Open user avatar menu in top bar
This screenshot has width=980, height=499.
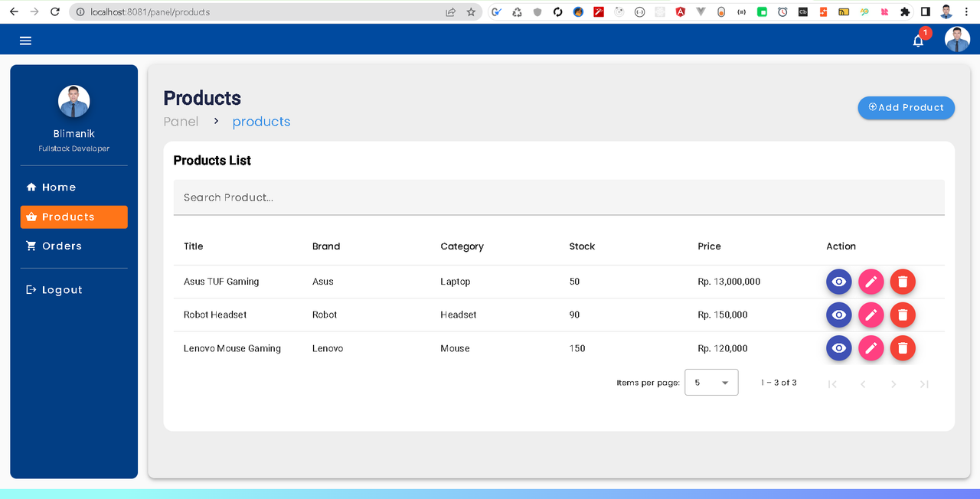(957, 40)
